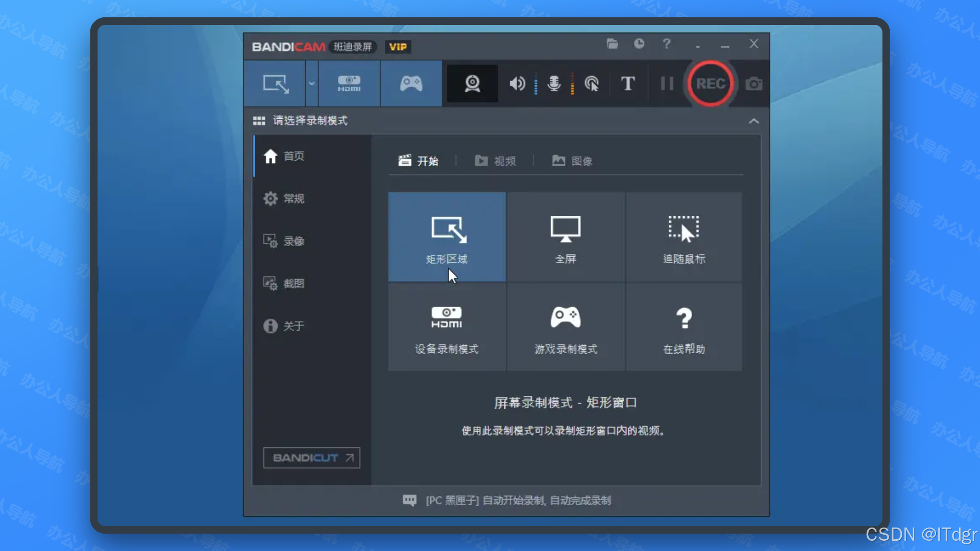980x551 pixels.
Task: Select the 矩形区域 recording mode
Action: coord(447,237)
